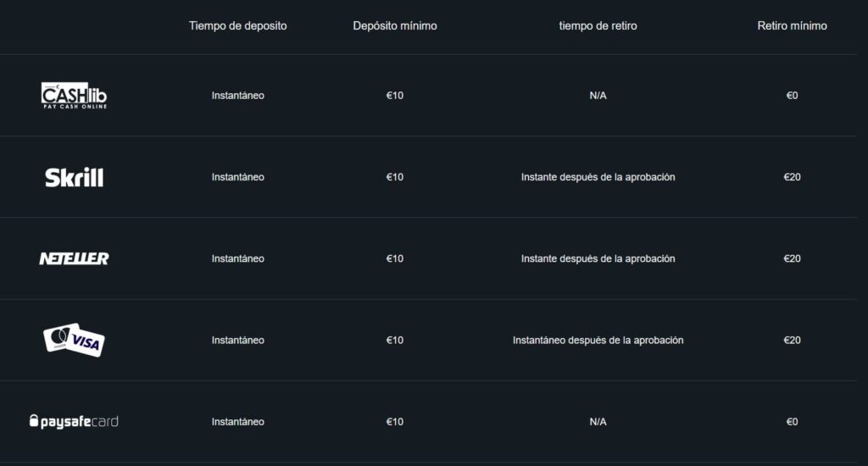
Task: Click CASHlib's €0 minimum withdrawal value
Action: pos(792,96)
